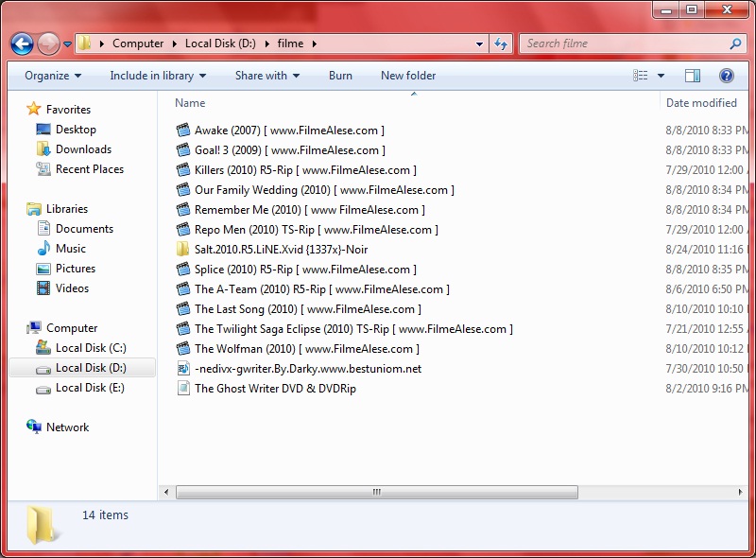Click the Refresh button beside address bar

coord(501,44)
